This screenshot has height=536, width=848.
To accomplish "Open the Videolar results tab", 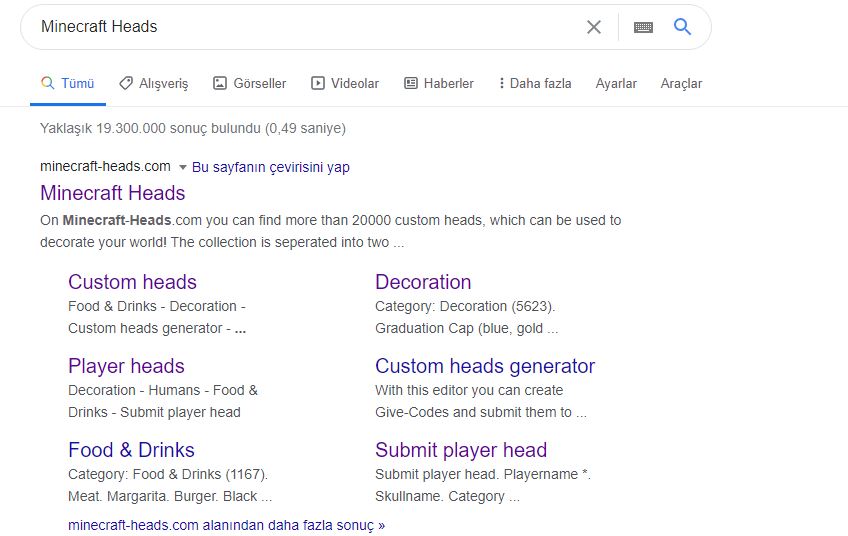I will click(x=345, y=84).
